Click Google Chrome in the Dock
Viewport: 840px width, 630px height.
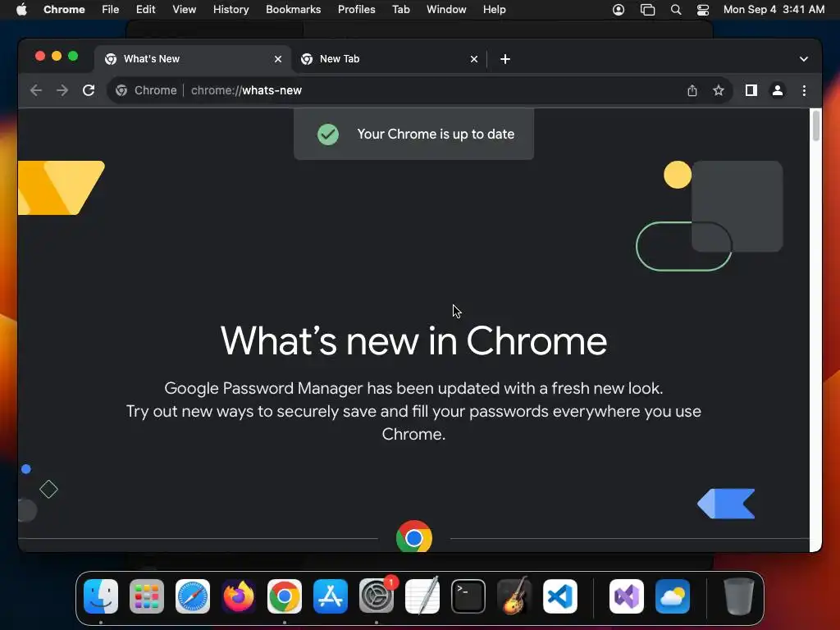tap(285, 596)
